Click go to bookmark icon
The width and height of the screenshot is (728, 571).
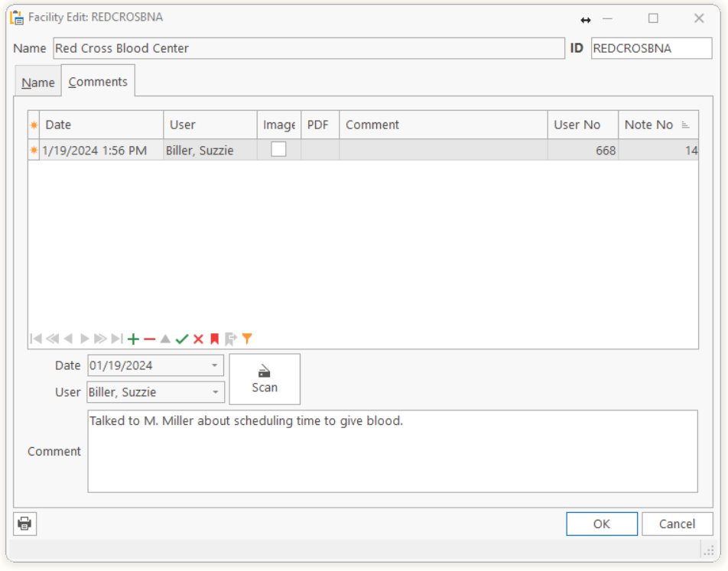pos(231,339)
